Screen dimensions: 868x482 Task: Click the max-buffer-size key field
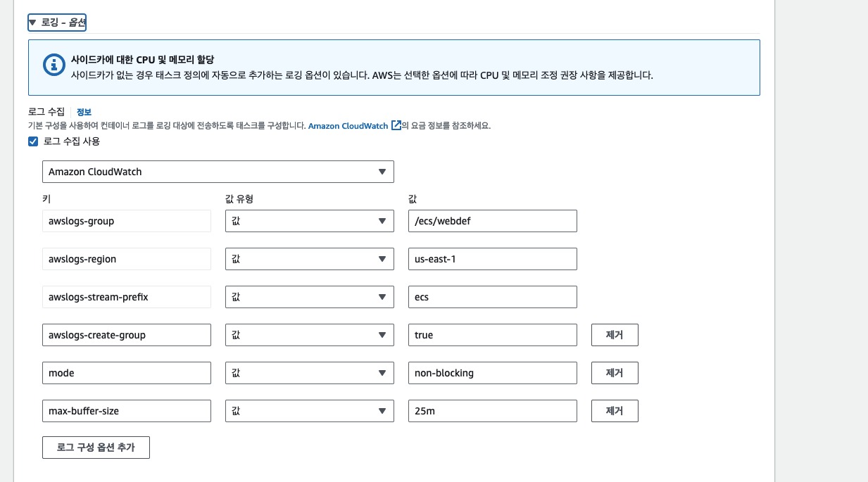point(127,411)
